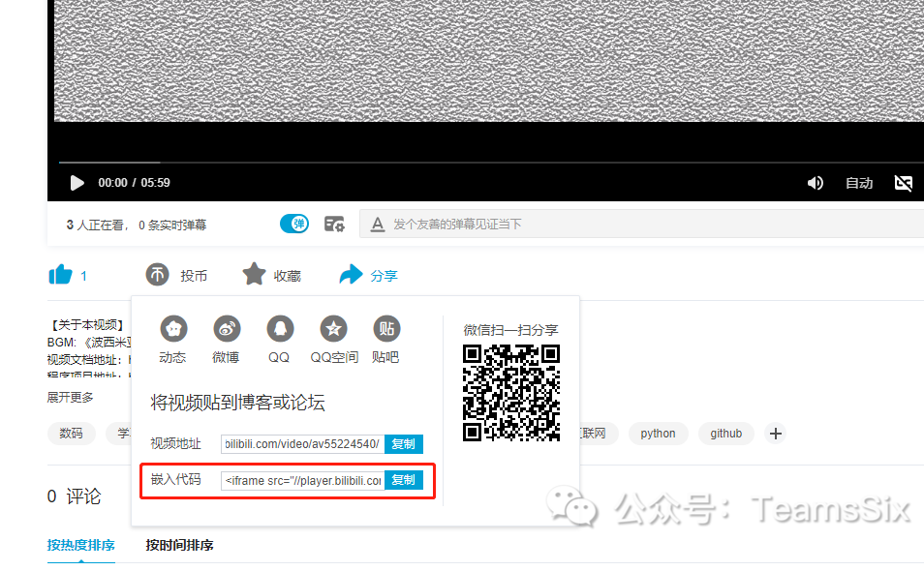
Task: Copy the 嵌入代码 embed code
Action: [404, 480]
